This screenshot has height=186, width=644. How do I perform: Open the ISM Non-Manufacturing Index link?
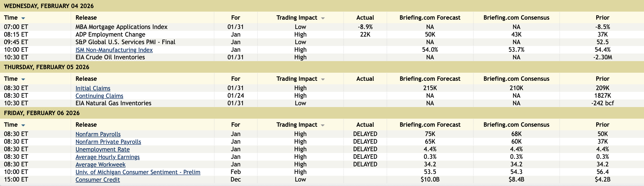click(x=114, y=50)
